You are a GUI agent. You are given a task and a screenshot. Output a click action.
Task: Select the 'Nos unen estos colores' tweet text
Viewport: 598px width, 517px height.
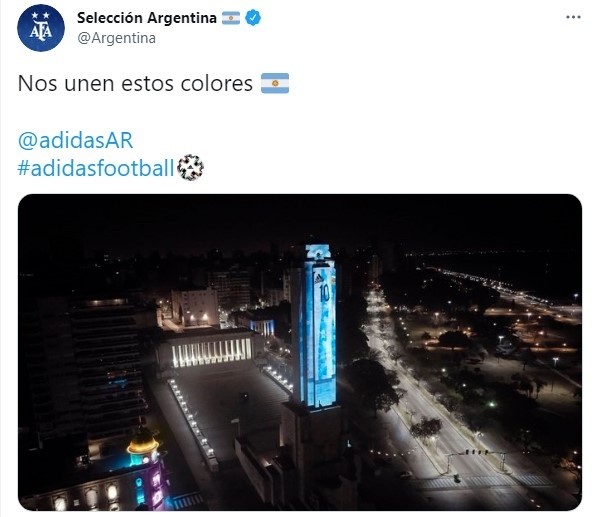(x=135, y=83)
